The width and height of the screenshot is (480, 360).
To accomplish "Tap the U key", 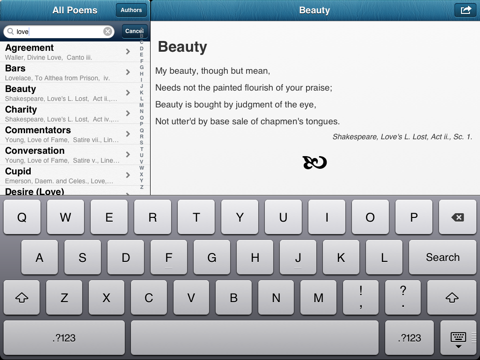I will [x=283, y=217].
